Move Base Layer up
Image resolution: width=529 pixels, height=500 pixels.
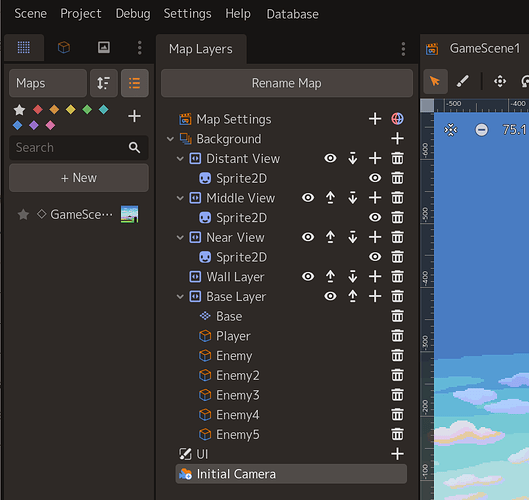point(353,296)
